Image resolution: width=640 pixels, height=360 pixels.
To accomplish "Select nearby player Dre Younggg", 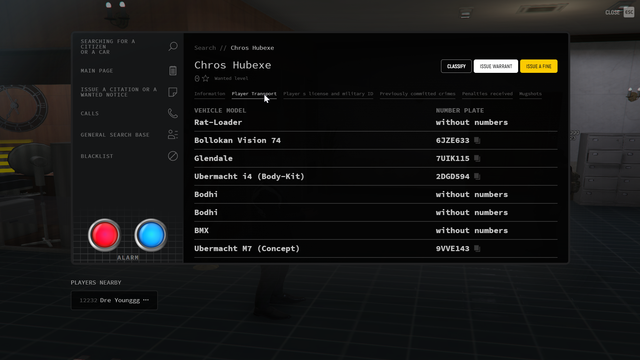I will click(x=114, y=300).
